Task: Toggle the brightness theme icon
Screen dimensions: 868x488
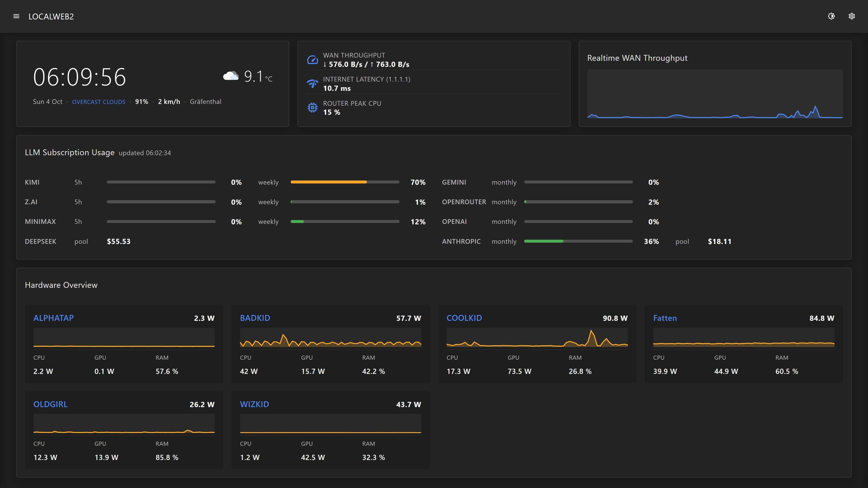Action: (x=831, y=16)
